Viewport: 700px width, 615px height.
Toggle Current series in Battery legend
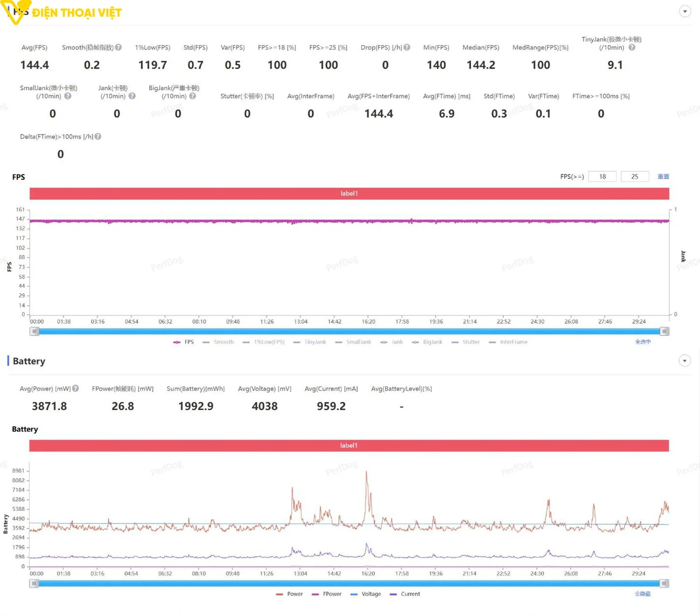(405, 594)
